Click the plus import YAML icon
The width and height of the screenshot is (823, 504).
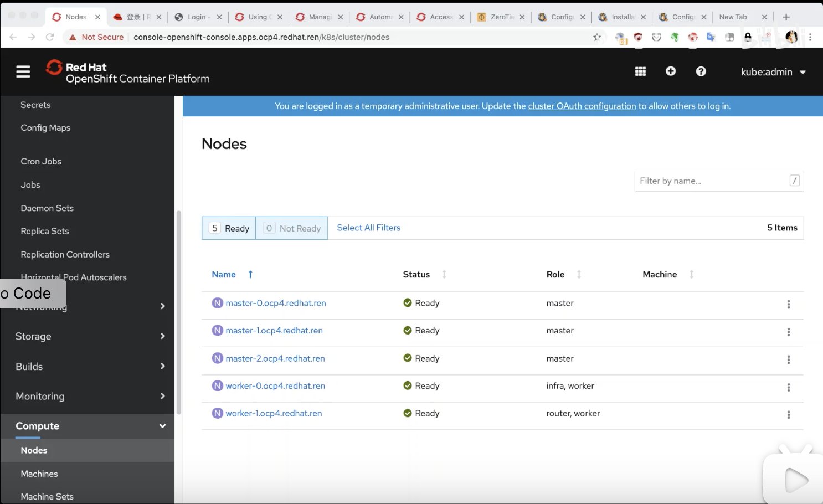670,71
